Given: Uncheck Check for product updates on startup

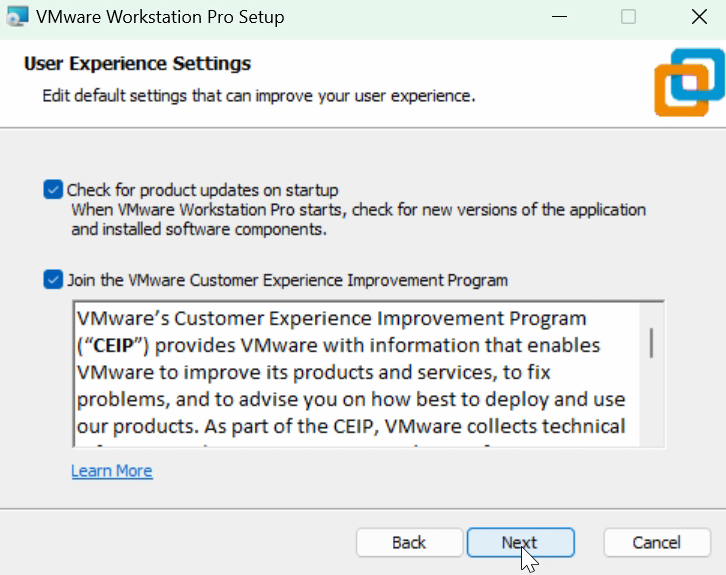Looking at the screenshot, I should tap(53, 190).
